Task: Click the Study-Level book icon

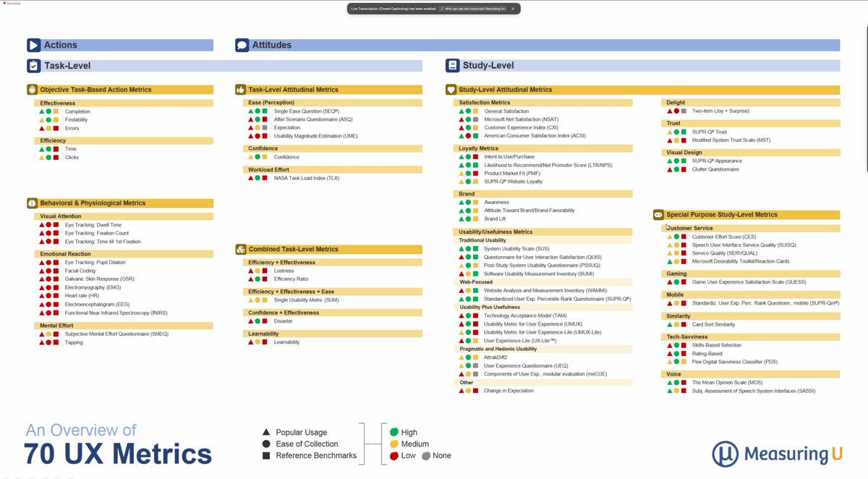Action: pyautogui.click(x=452, y=65)
